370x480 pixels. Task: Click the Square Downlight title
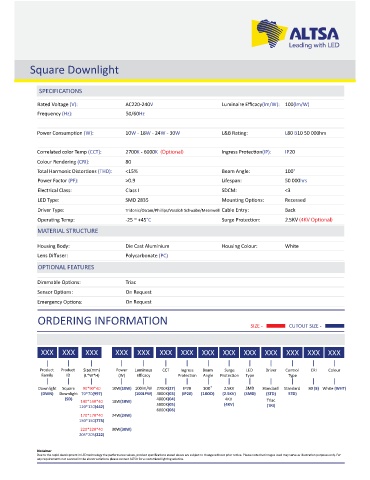click(x=74, y=70)
